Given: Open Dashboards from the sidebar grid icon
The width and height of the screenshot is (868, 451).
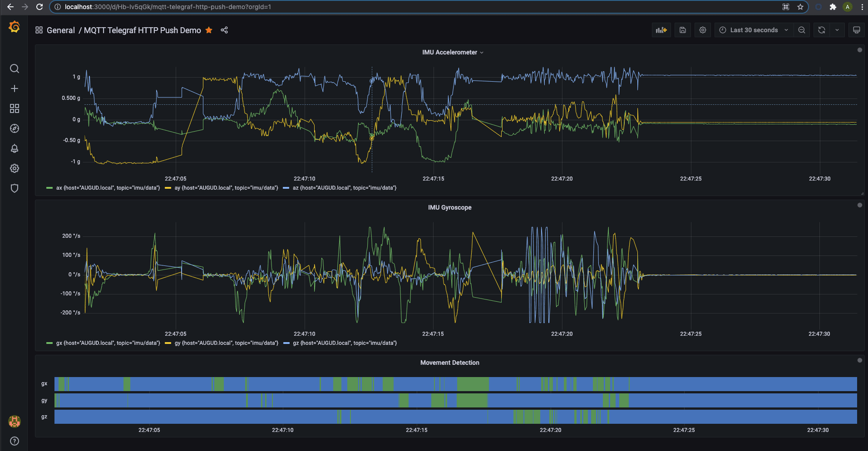Looking at the screenshot, I should coord(14,108).
